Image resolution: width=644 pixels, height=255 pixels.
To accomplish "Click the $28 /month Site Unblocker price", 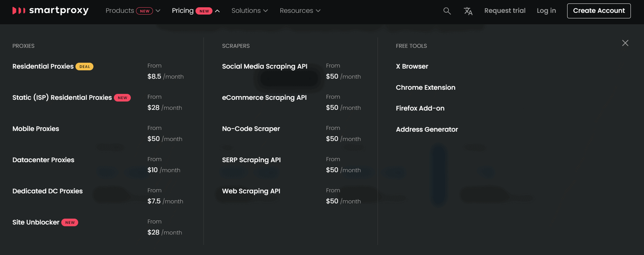I will coord(165,232).
